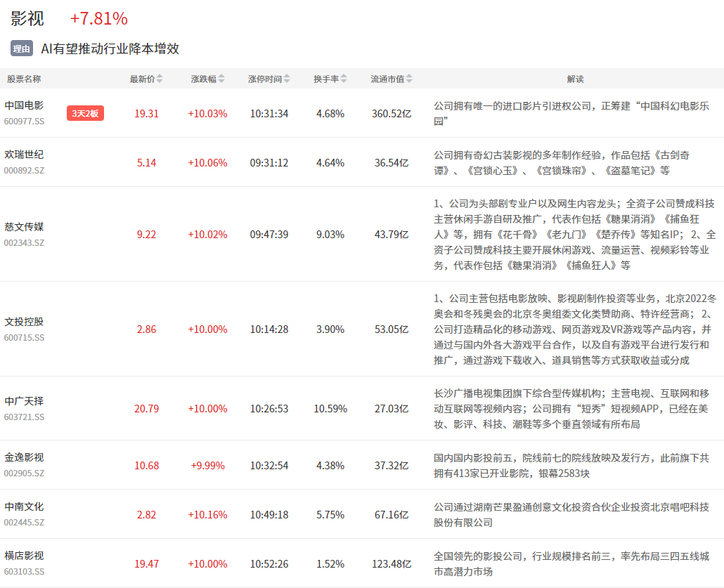Open 中南文化 stock name
724x588 pixels.
click(x=24, y=507)
